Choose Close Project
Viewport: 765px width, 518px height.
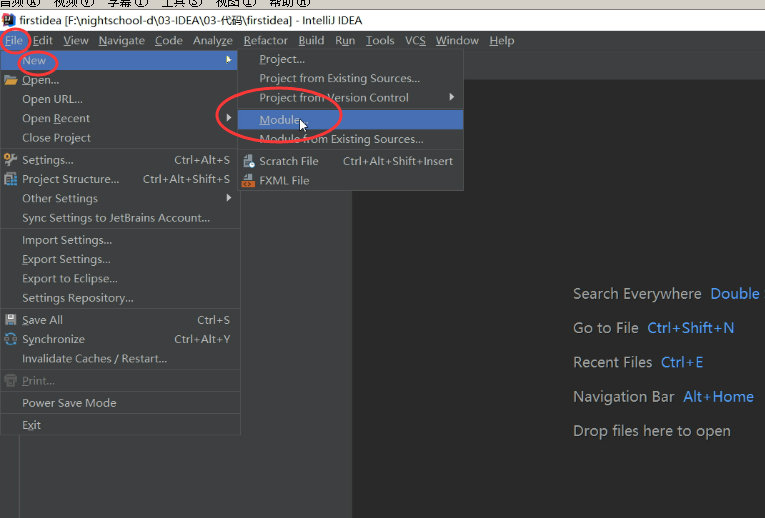[119, 138]
